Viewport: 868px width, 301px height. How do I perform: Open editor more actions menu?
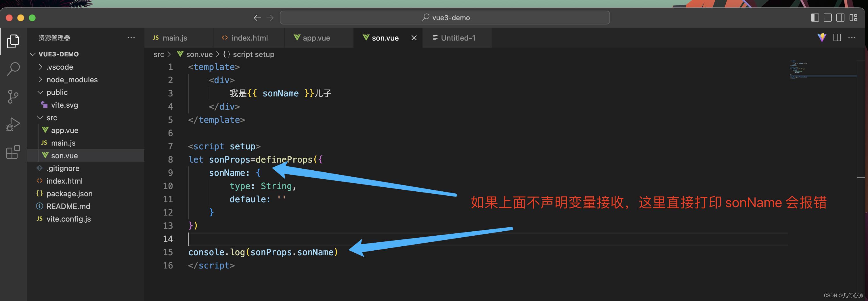pos(852,38)
